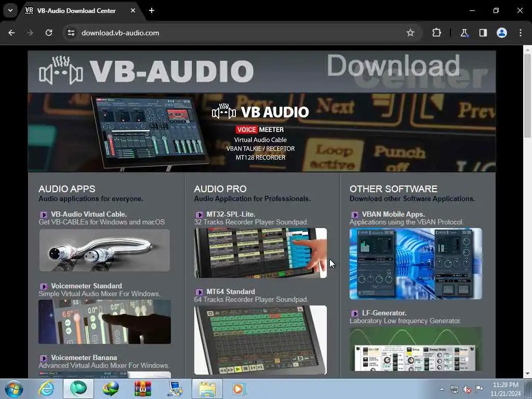Open the Voicemeeter Banana link

pyautogui.click(x=84, y=357)
